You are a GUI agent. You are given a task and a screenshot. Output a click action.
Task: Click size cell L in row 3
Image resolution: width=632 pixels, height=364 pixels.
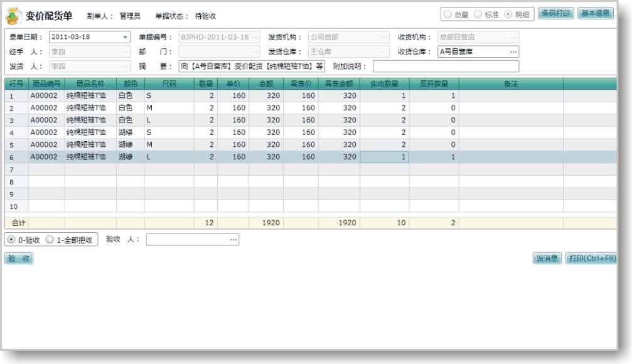click(169, 120)
